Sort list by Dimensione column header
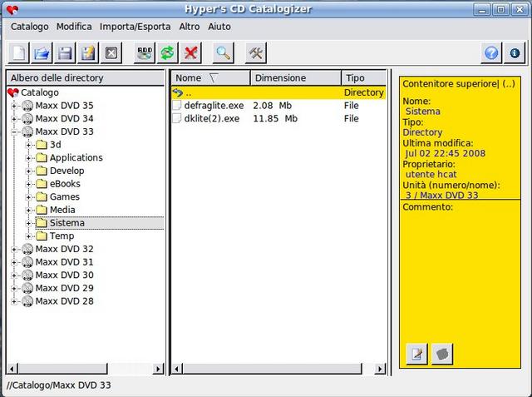 point(296,77)
